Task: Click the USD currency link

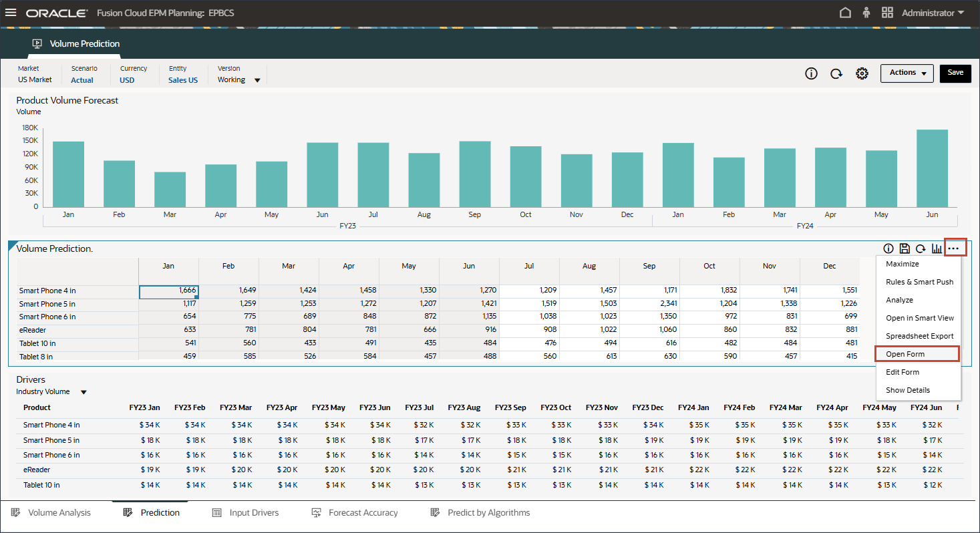Action: (x=127, y=80)
